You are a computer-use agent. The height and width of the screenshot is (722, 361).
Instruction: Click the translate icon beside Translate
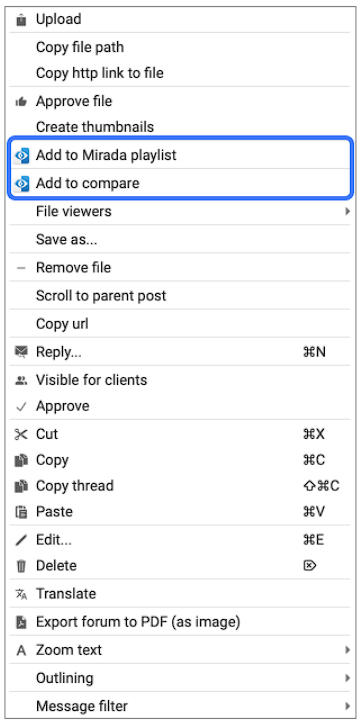coord(21,594)
